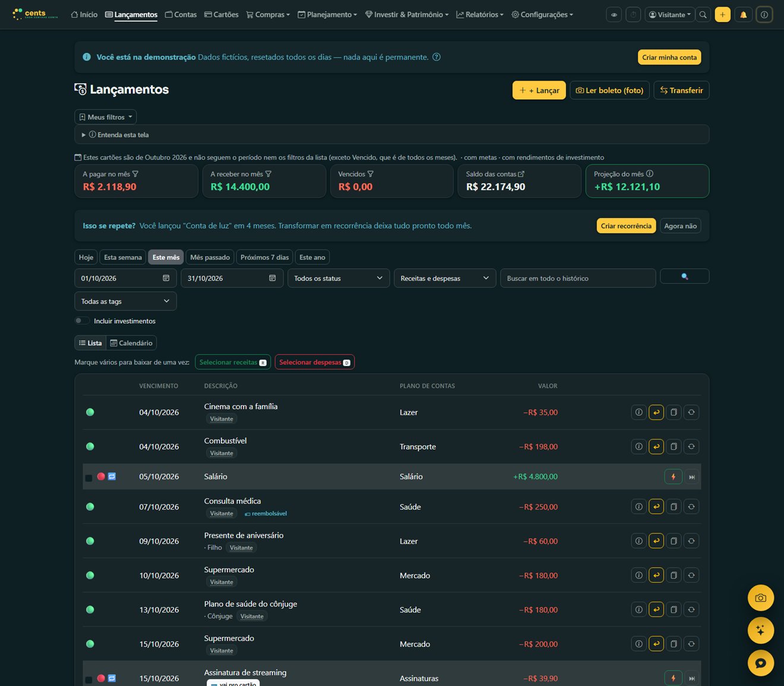This screenshot has width=784, height=686.
Task: Click the floating camera button
Action: coord(761,598)
